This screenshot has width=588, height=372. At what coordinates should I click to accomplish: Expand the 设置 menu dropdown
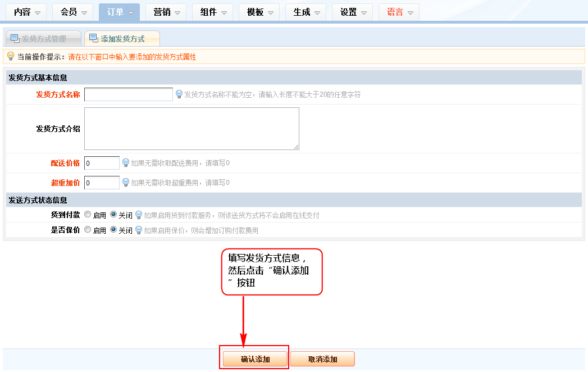(x=352, y=12)
